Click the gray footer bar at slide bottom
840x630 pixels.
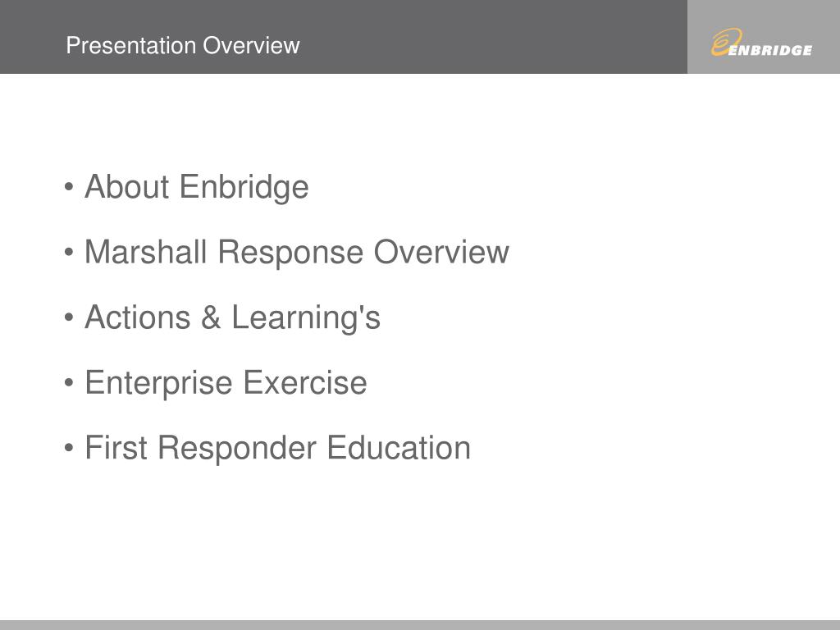click(x=420, y=625)
